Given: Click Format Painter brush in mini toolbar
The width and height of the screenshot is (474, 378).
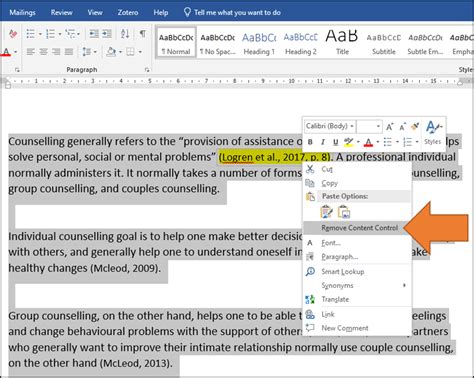Looking at the screenshot, I should pos(415,126).
